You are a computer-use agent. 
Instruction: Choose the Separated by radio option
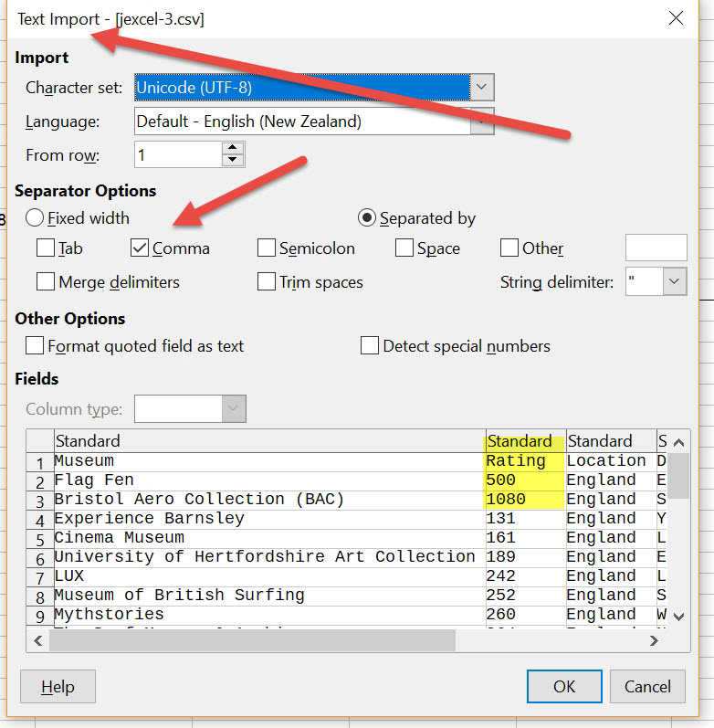tap(367, 218)
